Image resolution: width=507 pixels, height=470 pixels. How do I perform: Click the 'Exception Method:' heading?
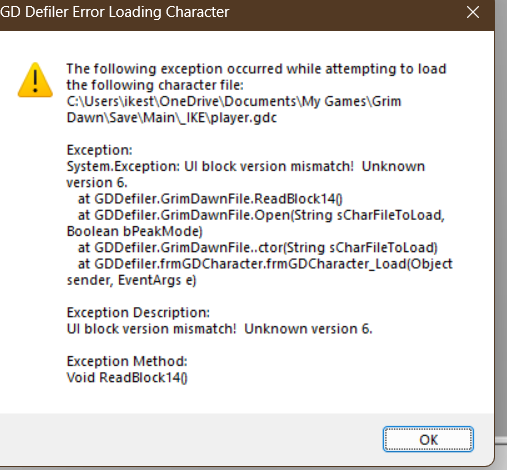[x=127, y=361]
